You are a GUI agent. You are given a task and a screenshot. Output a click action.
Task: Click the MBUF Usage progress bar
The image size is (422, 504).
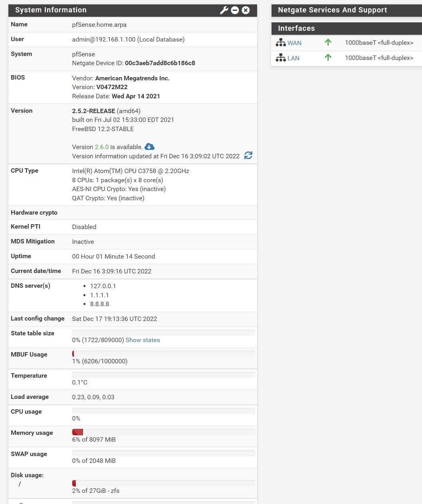point(163,354)
